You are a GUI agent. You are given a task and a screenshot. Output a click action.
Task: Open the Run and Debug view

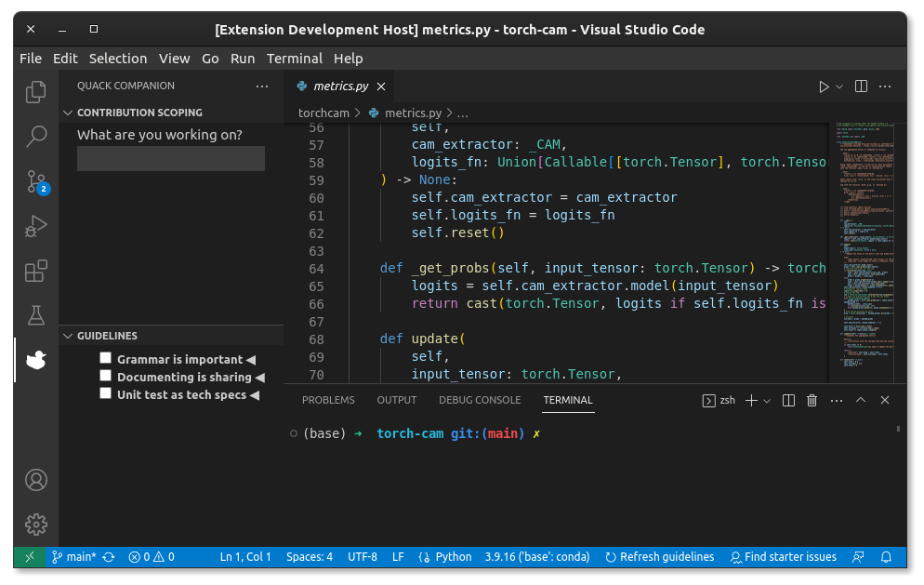click(36, 225)
